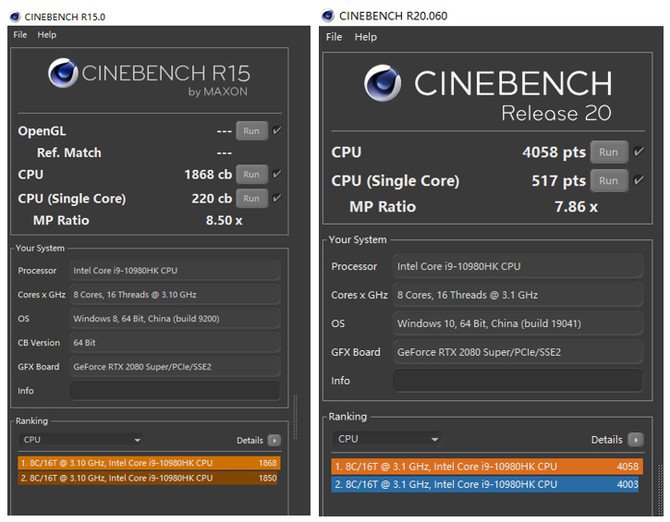Click the Info text field in R20

click(x=517, y=380)
